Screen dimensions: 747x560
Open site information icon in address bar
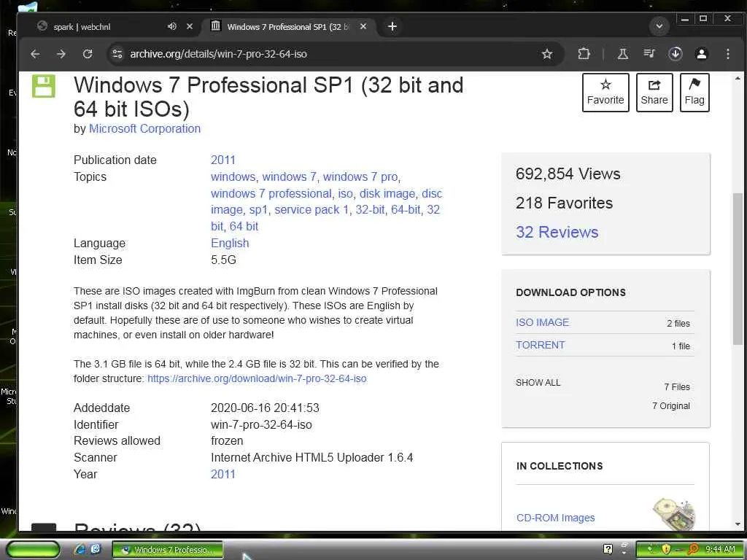(x=117, y=54)
